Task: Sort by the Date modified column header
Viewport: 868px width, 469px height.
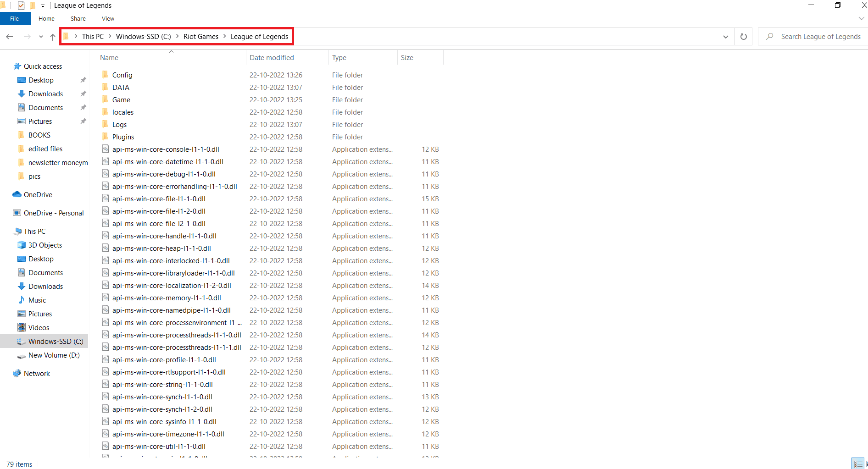Action: (x=272, y=58)
